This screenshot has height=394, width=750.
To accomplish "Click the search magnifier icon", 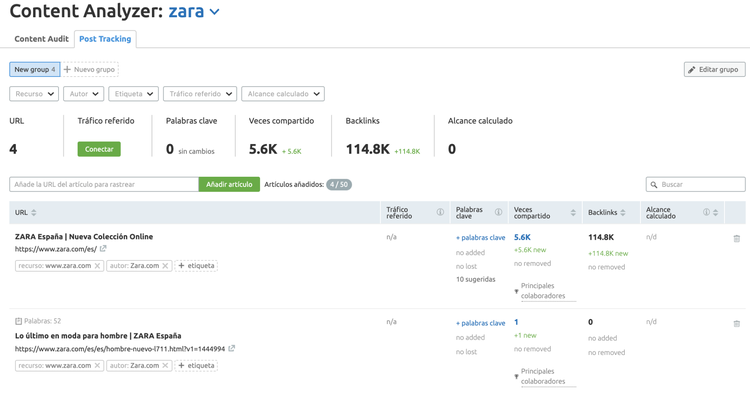I will click(654, 185).
